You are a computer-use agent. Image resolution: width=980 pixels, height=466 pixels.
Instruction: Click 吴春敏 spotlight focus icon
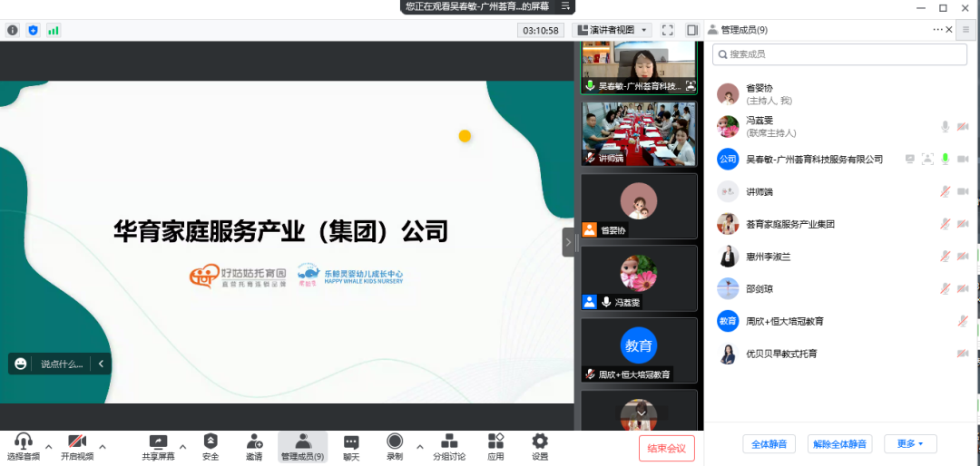927,160
